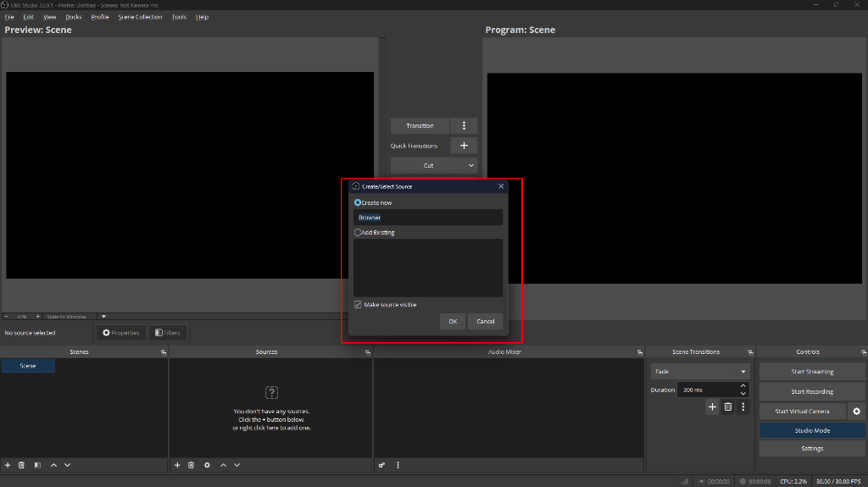Toggle Studio Mode button off
The image size is (868, 487).
(812, 430)
